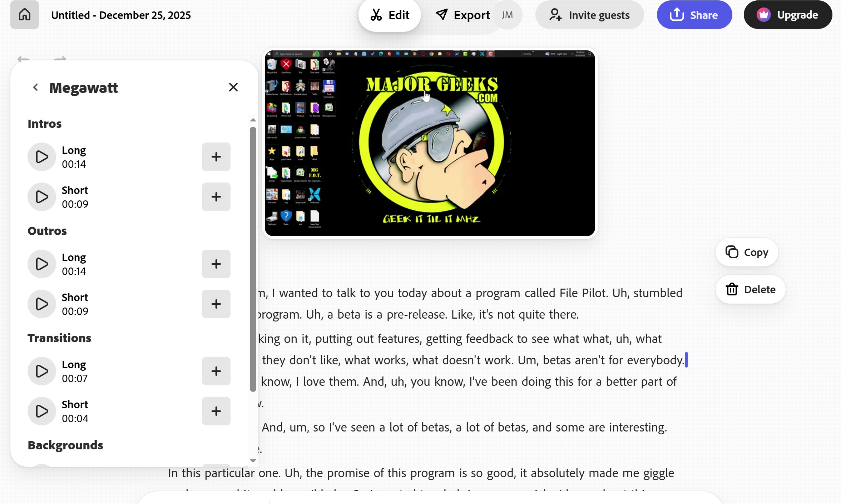The width and height of the screenshot is (841, 504).
Task: Click the Major Geeks video thumbnail
Action: pos(430,143)
